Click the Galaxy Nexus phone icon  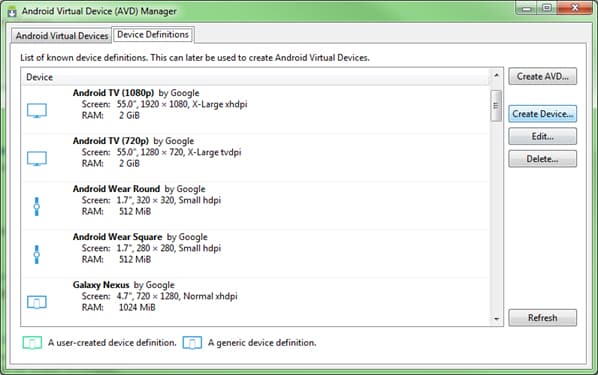coord(37,302)
